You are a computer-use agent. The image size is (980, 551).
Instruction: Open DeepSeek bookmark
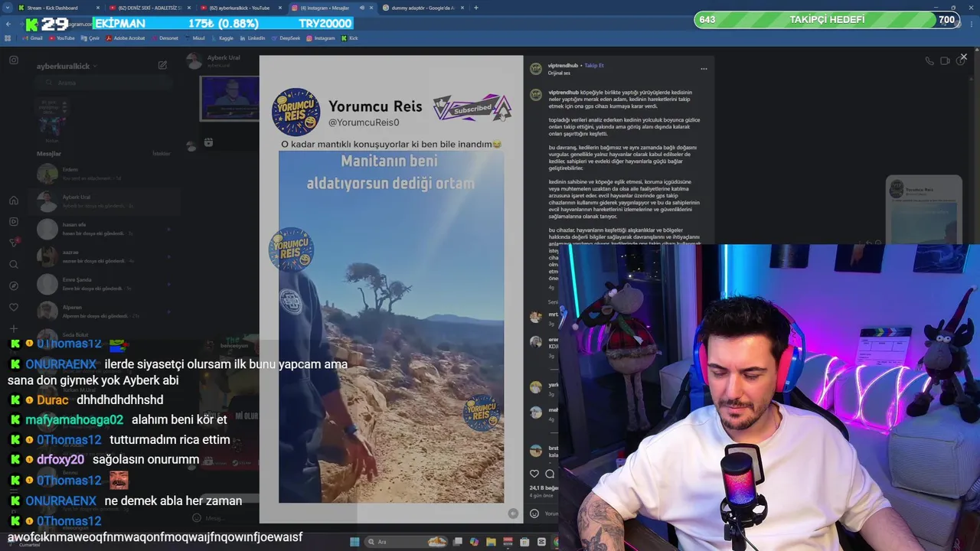tap(286, 37)
